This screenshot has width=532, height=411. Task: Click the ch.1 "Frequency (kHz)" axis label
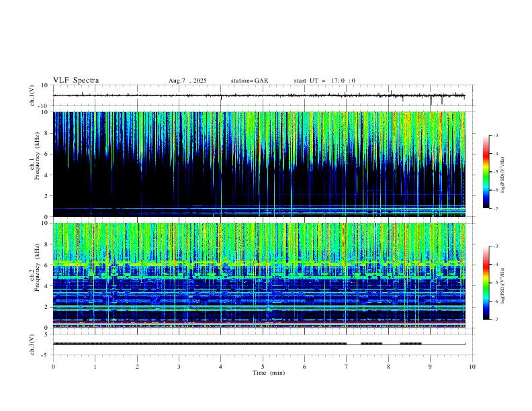tap(38, 156)
